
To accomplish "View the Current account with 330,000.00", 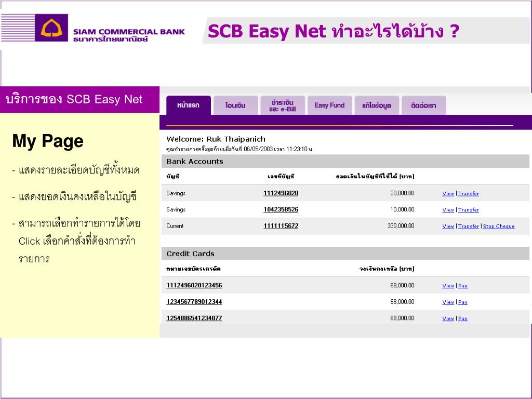I will 448,226.
